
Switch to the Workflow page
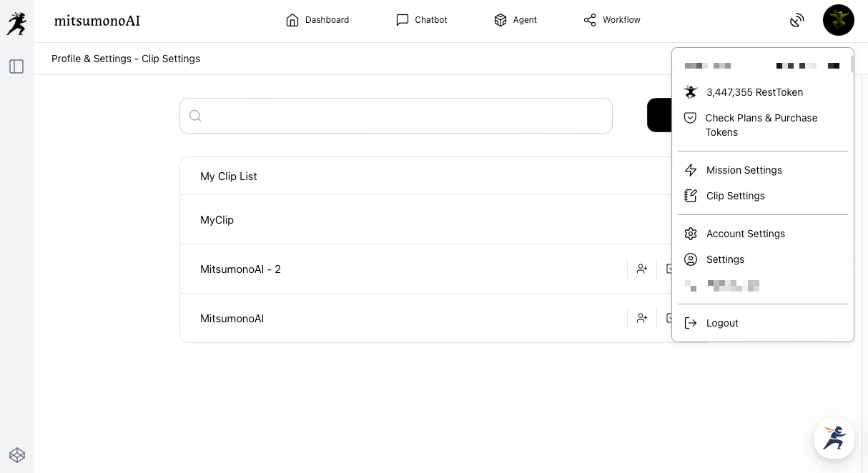pos(612,20)
